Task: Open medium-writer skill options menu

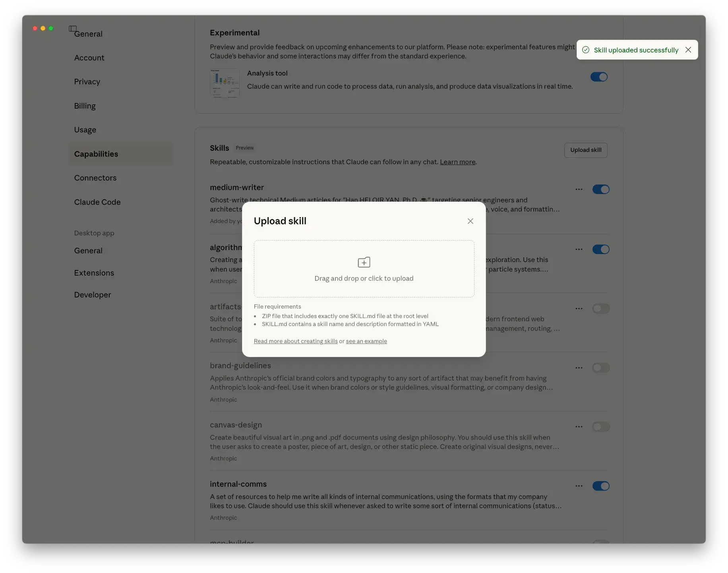Action: click(579, 189)
